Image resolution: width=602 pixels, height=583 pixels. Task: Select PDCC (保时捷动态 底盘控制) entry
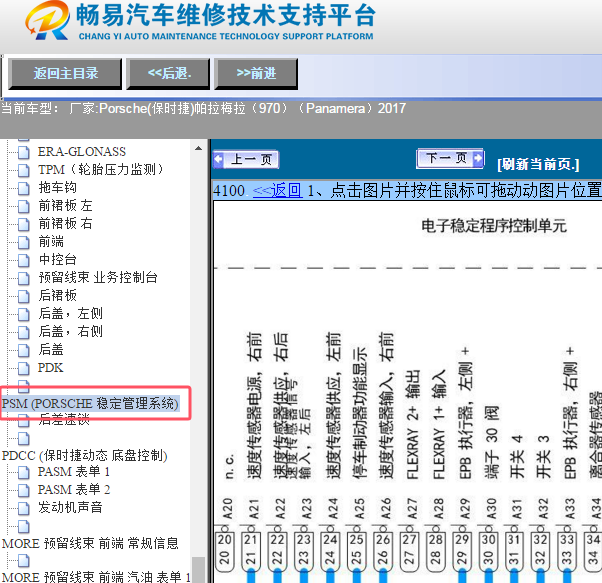point(84,456)
